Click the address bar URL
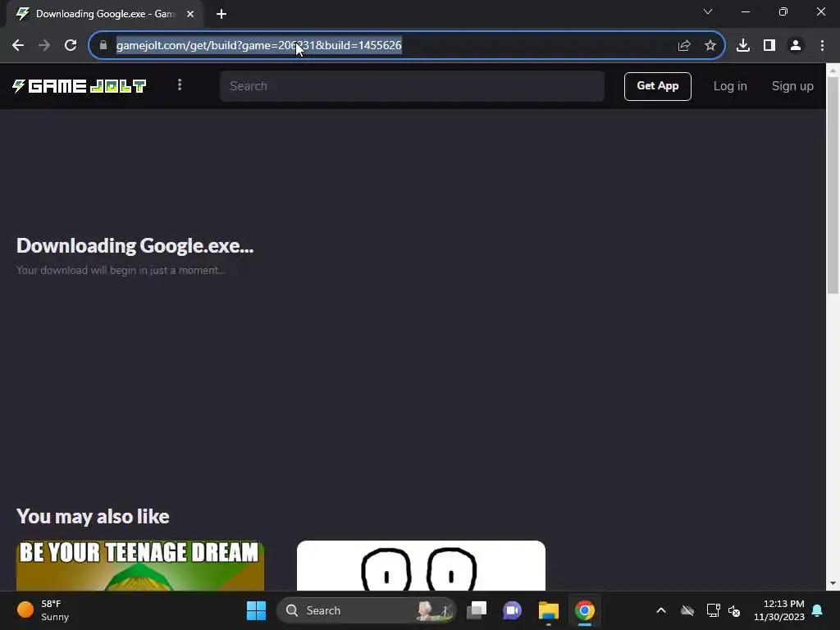Image resolution: width=840 pixels, height=630 pixels. [x=258, y=46]
